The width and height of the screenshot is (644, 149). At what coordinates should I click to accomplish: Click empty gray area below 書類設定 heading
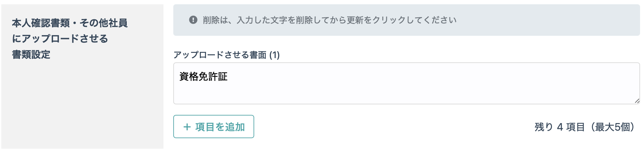[x=82, y=105]
